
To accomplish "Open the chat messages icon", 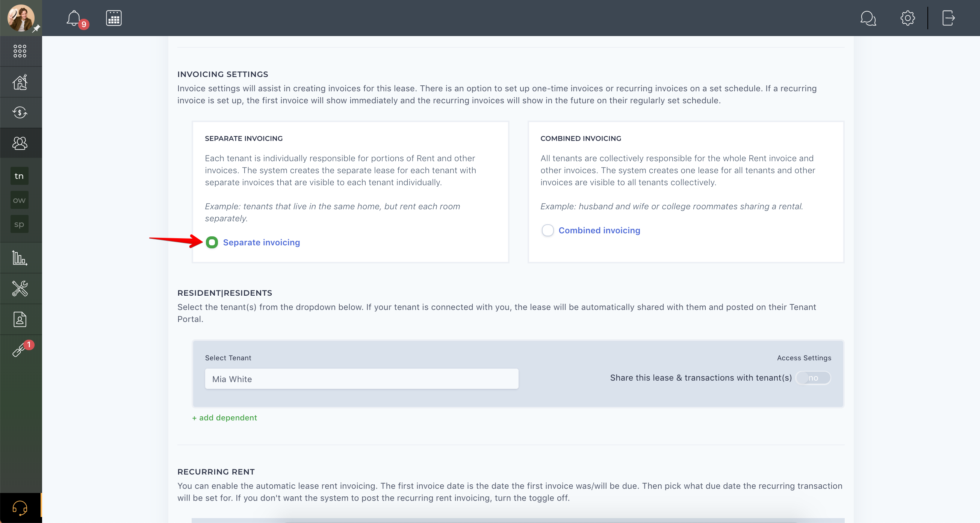I will (868, 18).
